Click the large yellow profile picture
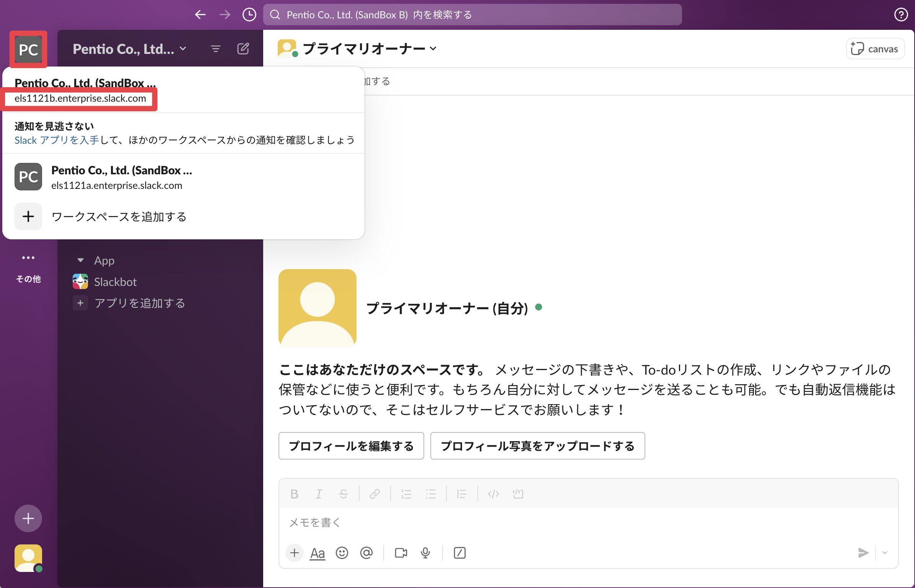This screenshot has width=915, height=588. [x=317, y=308]
